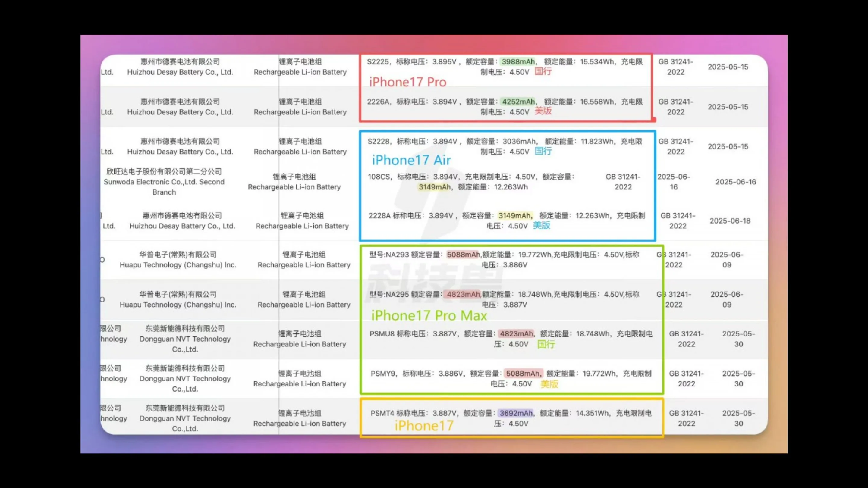Select the 11.823Wh rated energy value
The height and width of the screenshot is (488, 868).
(x=597, y=141)
